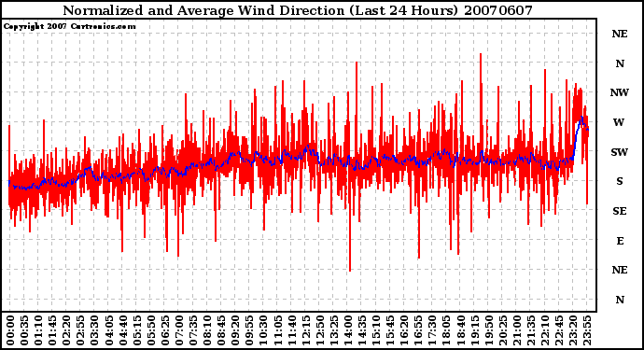Select the 'SW' direction axis label
Viewport: 644px width, 350px height.
(620, 152)
